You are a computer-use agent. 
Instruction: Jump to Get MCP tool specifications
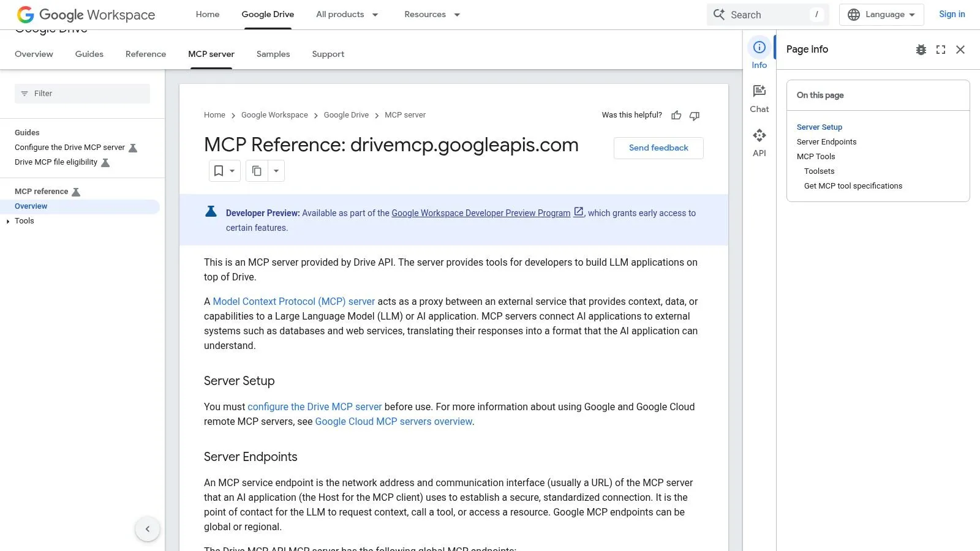853,186
